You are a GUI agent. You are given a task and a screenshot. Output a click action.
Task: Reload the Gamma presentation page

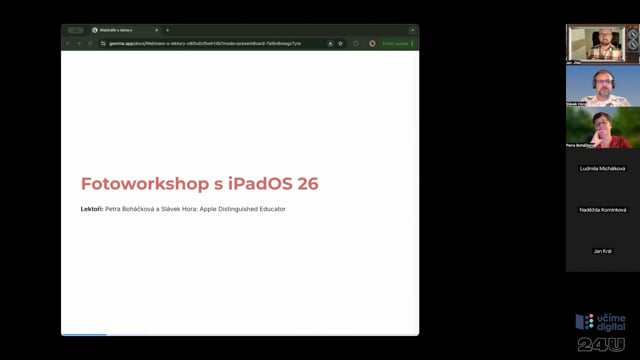click(x=90, y=43)
